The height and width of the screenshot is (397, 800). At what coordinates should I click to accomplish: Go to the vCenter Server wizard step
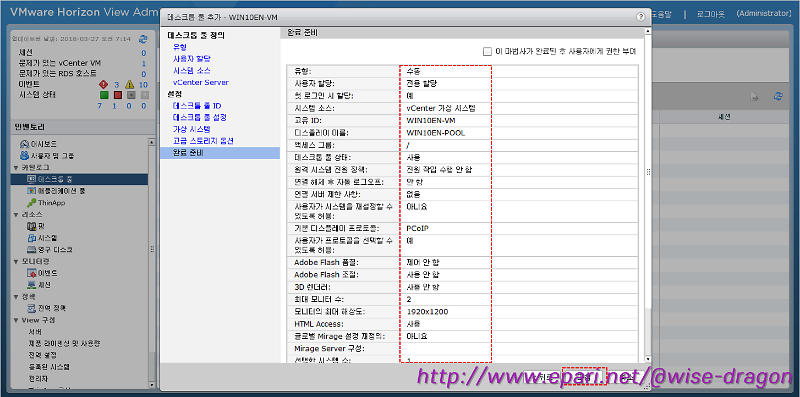(201, 82)
